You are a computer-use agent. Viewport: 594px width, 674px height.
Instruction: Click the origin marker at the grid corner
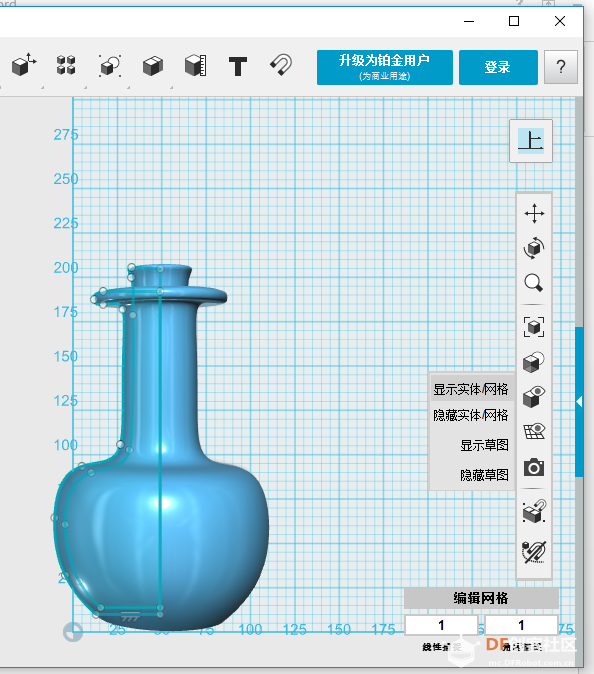(73, 632)
